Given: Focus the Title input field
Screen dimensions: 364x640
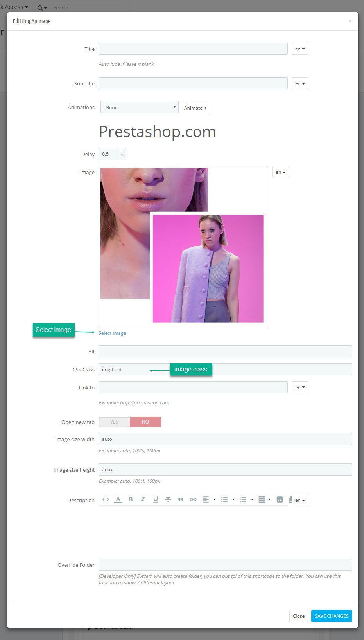Looking at the screenshot, I should tap(193, 49).
